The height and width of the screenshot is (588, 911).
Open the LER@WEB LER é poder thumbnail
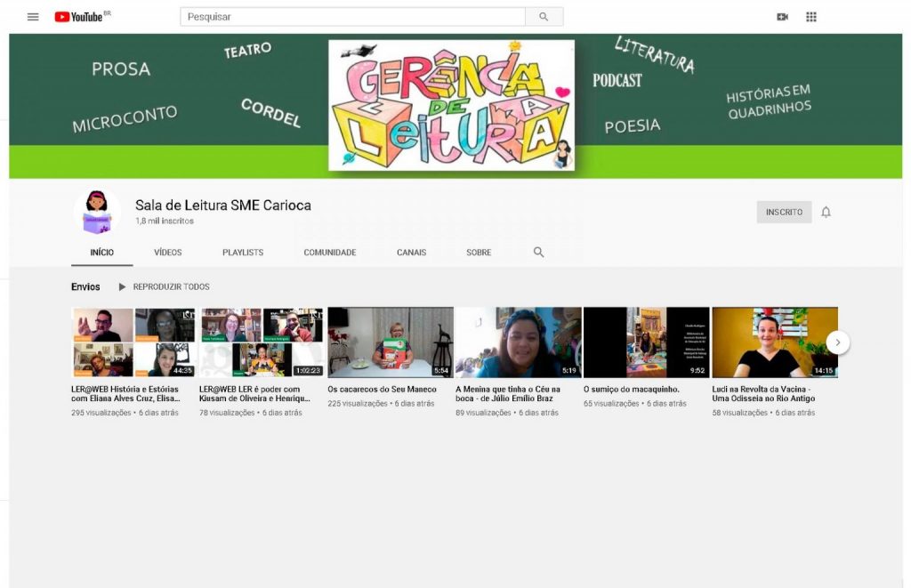262,342
